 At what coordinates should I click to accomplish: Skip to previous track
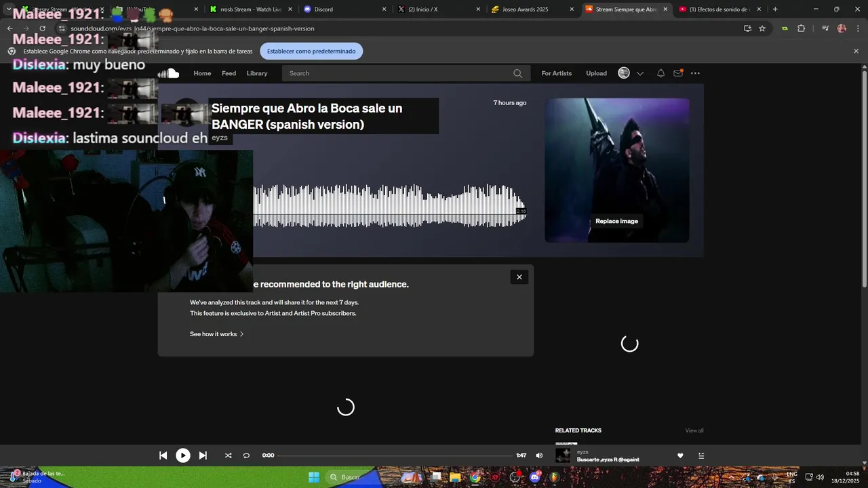coord(163,455)
